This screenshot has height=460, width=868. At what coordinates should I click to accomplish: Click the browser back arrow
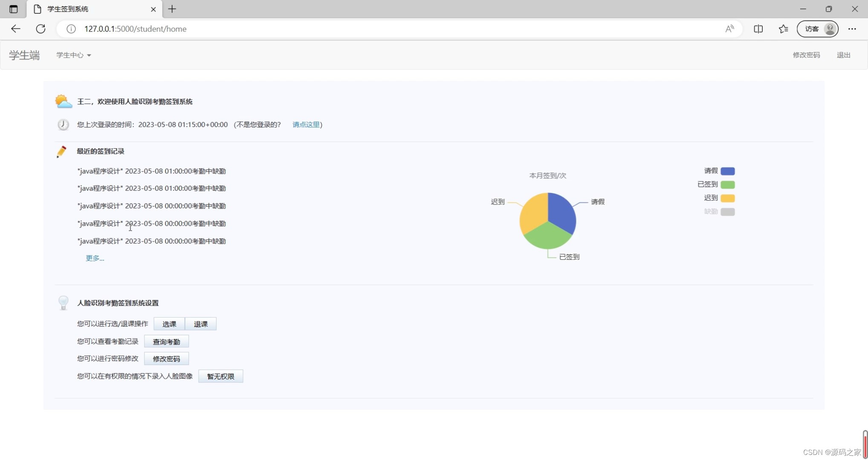pyautogui.click(x=16, y=29)
